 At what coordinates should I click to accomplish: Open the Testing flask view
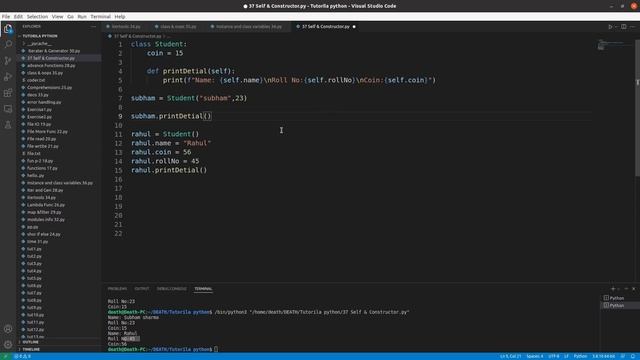(x=8, y=125)
